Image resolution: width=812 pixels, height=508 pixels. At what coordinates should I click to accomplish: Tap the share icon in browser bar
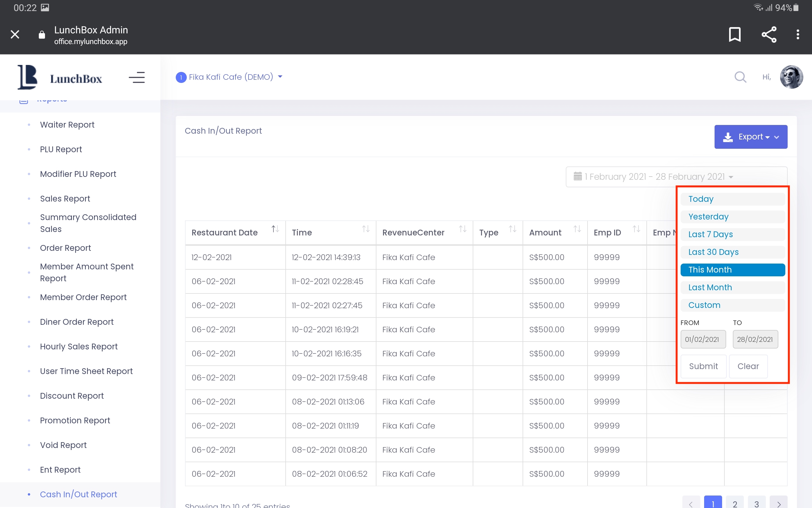769,35
